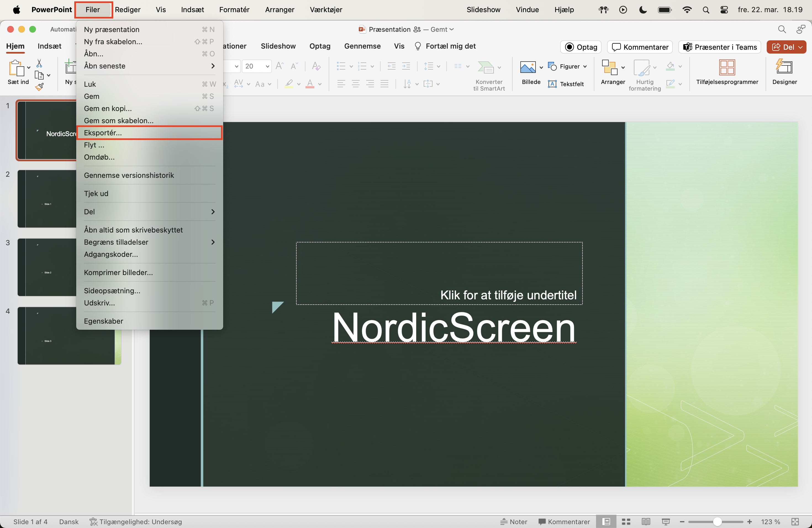Open the Designer pane icon

(x=784, y=67)
